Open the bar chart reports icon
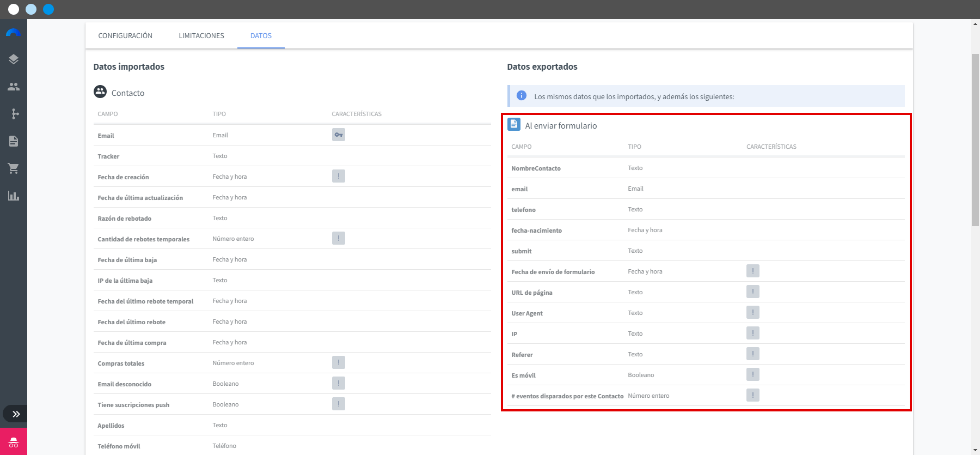This screenshot has height=455, width=980. pos(14,196)
